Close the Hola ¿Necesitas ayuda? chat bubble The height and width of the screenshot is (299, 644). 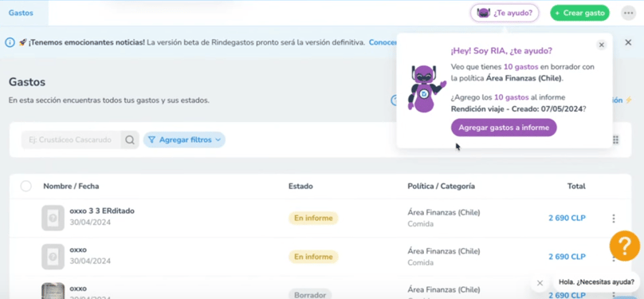click(540, 282)
